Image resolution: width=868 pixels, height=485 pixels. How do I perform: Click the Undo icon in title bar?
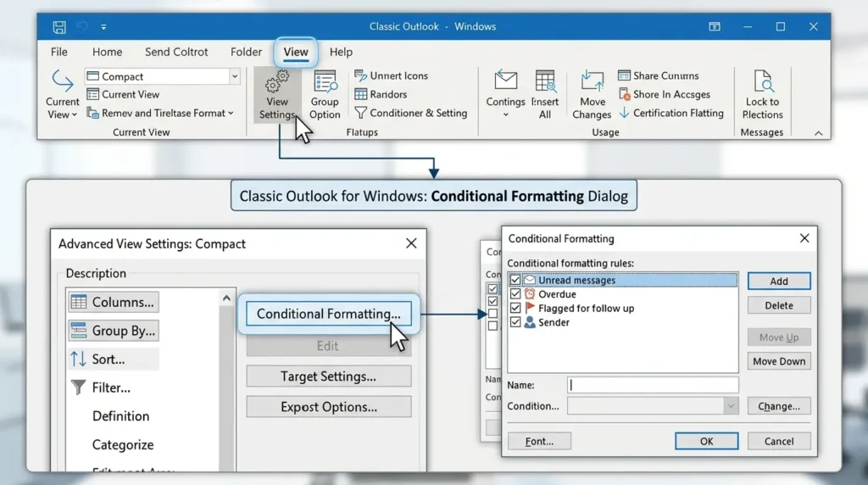click(x=82, y=26)
